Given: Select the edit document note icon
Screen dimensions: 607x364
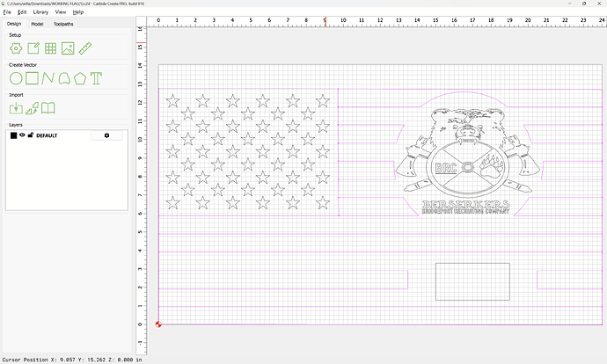Looking at the screenshot, I should (x=33, y=48).
